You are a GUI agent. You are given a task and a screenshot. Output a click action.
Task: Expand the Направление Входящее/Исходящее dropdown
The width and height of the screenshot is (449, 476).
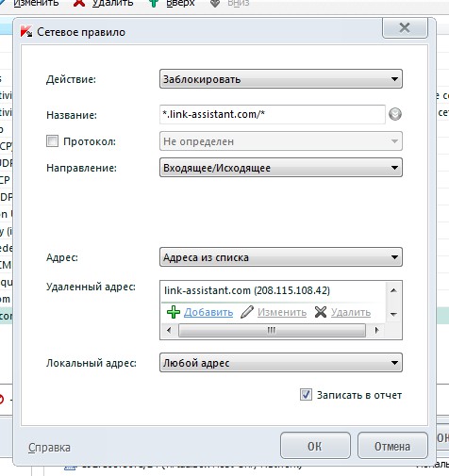[281, 168]
